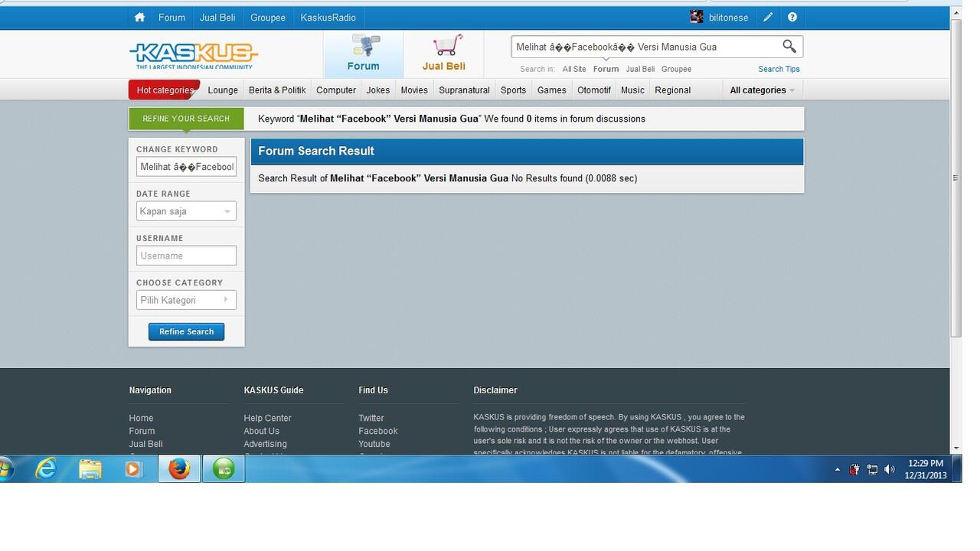
Task: Switch to Firefox on taskbar
Action: click(x=179, y=468)
